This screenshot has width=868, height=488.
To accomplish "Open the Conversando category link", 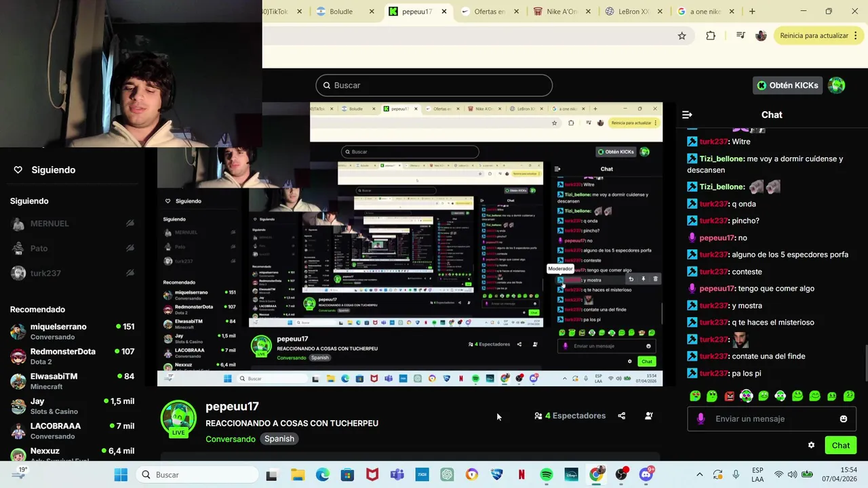I will [x=231, y=439].
